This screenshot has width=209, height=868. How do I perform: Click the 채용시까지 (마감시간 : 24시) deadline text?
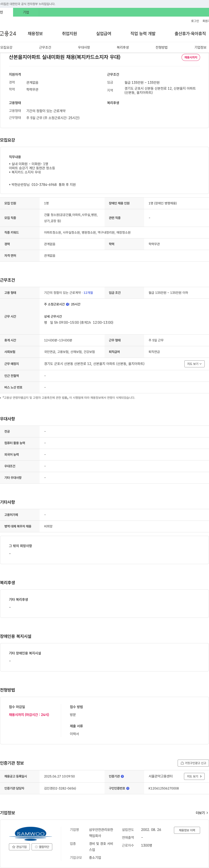[29, 714]
